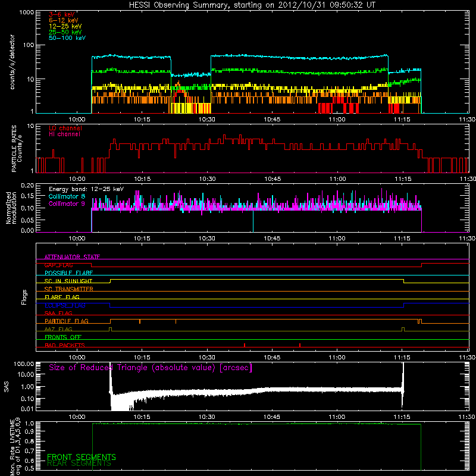This screenshot has width=476, height=476.
Task: Select the 12-25 keV legend label
Action: pyautogui.click(x=65, y=26)
